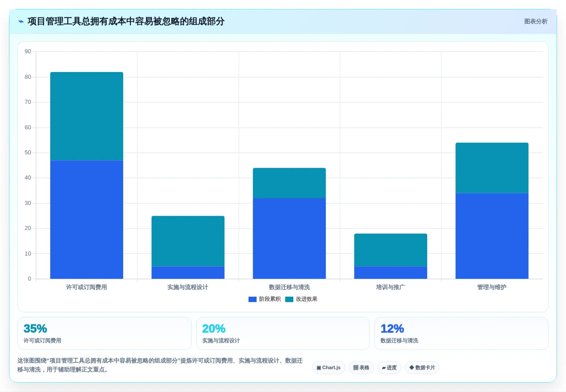Click the y-axis value 50
Viewport: 566px width, 392px height.
(28, 153)
